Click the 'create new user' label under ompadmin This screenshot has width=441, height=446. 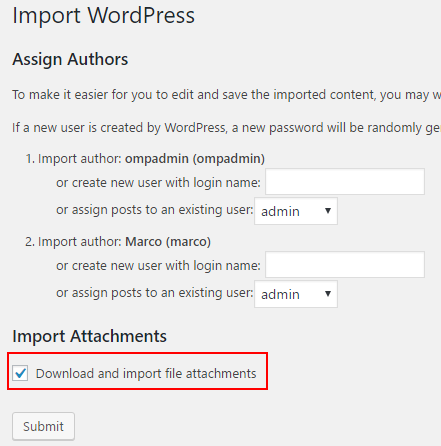158,183
